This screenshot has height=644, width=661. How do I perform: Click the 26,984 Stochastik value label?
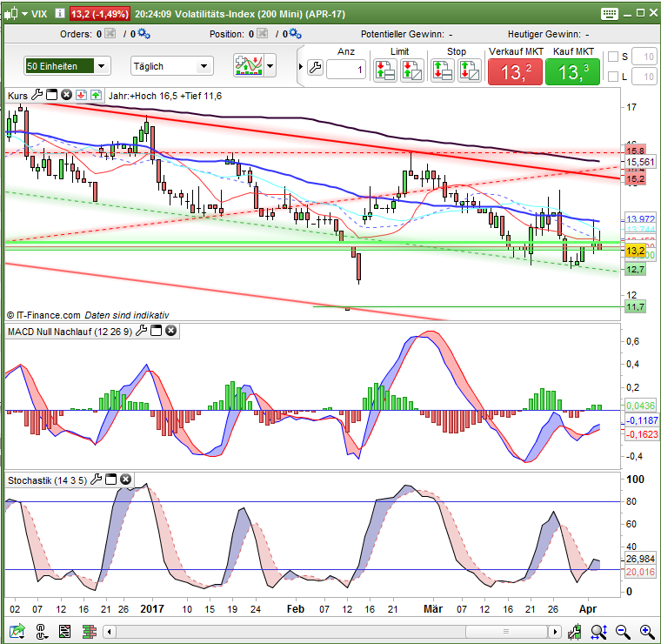(x=640, y=559)
